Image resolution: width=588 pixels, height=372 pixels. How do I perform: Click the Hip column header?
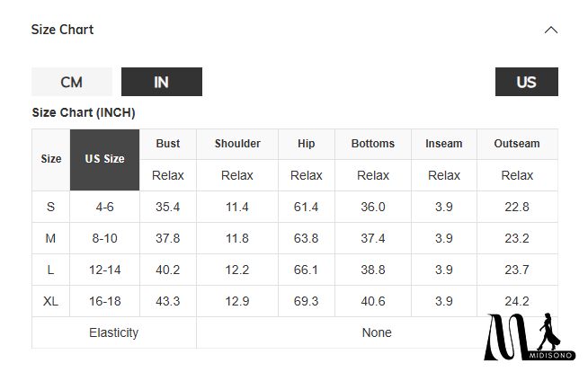307,144
